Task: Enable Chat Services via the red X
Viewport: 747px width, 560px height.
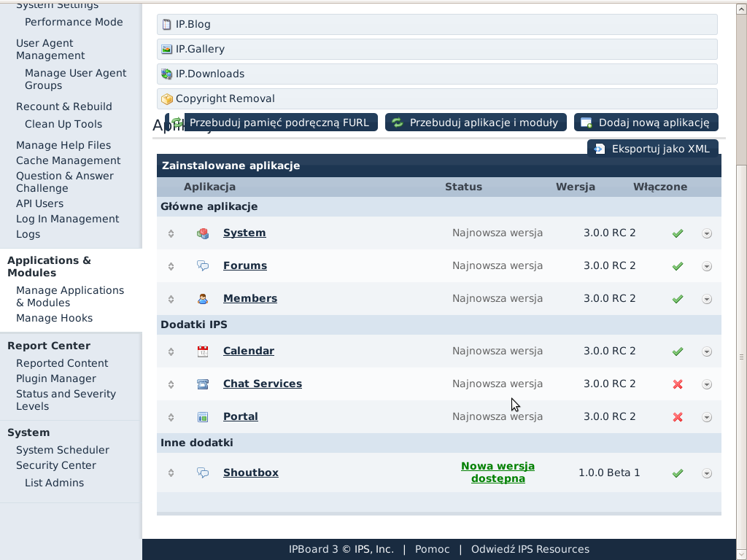Action: [x=678, y=384]
